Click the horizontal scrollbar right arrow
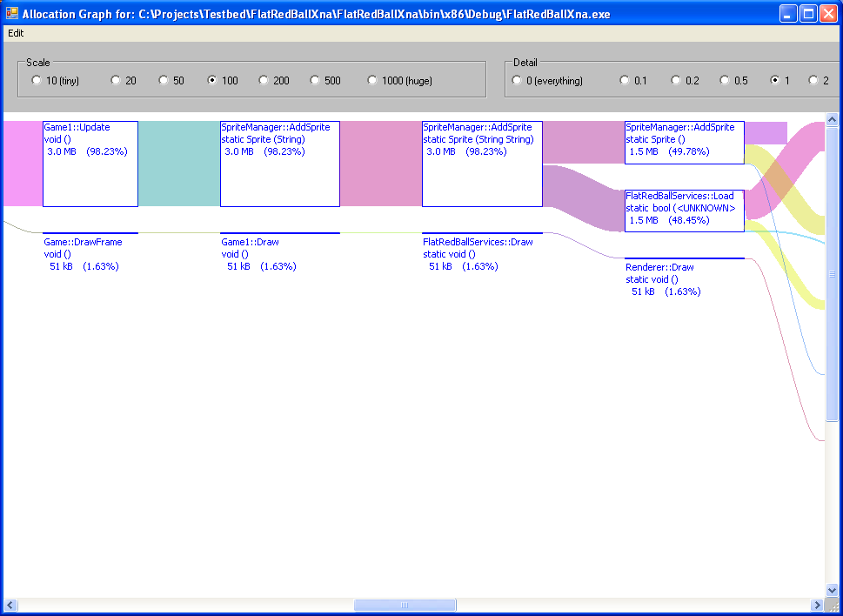Screen dimensions: 843x616 click(818, 605)
